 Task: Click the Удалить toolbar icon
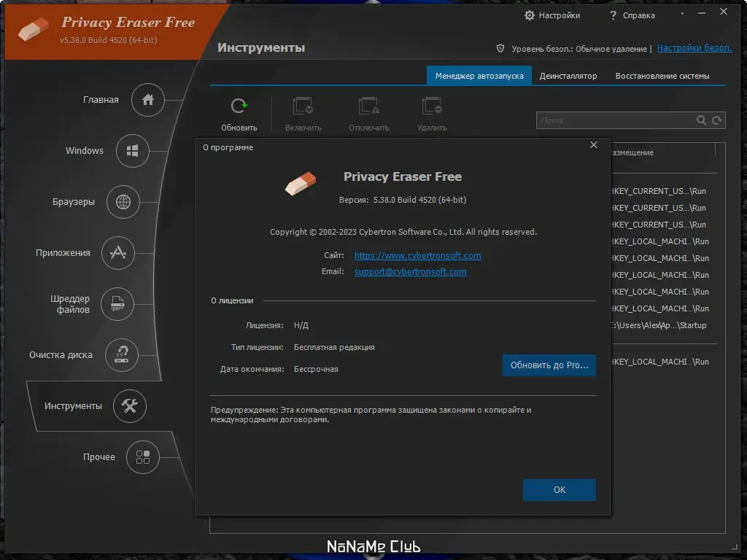(x=432, y=106)
